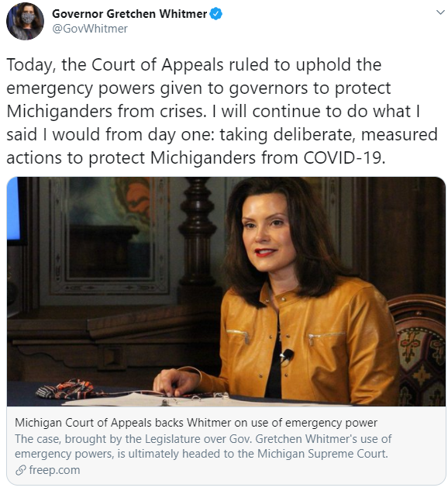Visit the @GovWhitmer handle link
This screenshot has width=448, height=491.
90,29
